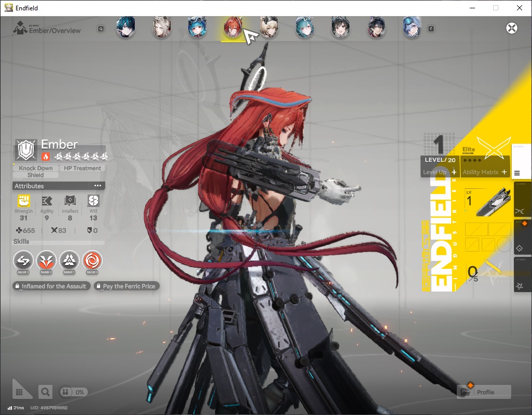Select the Shield tag
This screenshot has height=415, width=532.
point(36,175)
